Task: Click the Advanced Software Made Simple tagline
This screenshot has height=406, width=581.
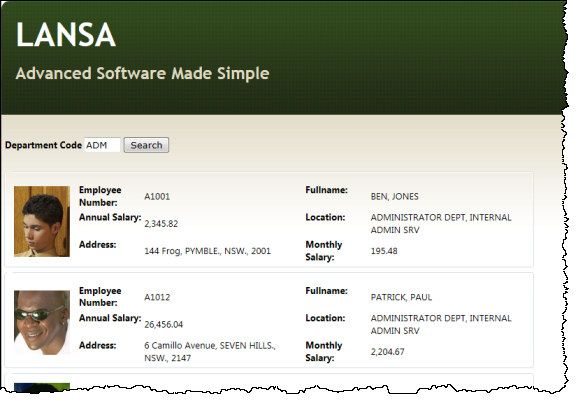Action: click(x=142, y=73)
